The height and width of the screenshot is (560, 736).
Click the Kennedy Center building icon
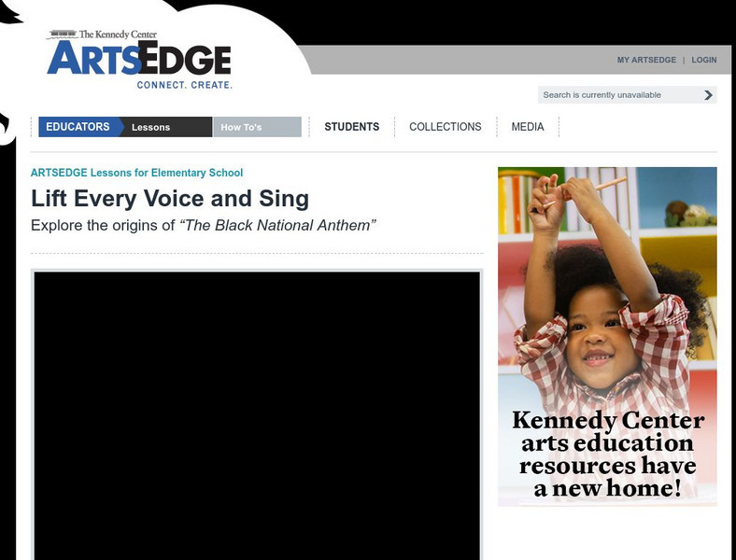63,35
